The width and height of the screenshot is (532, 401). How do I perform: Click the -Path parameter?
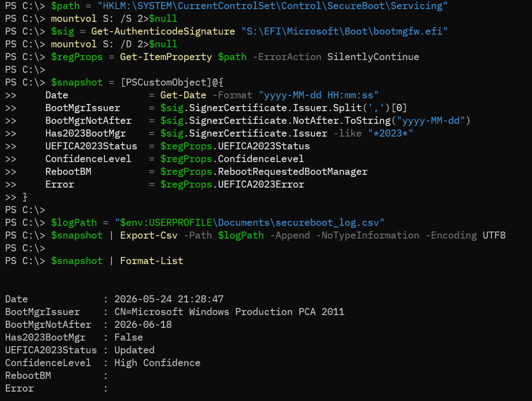198,235
